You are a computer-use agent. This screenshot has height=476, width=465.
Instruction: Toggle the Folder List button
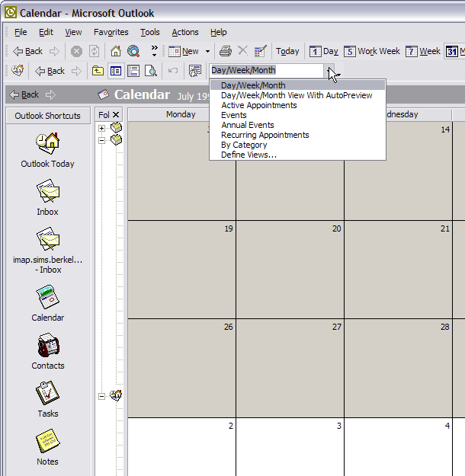click(116, 71)
